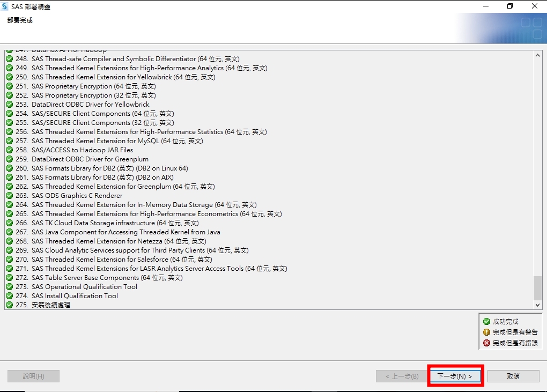Click the green check beside item 263
Viewport: 547px width, 392px height.
coord(10,196)
